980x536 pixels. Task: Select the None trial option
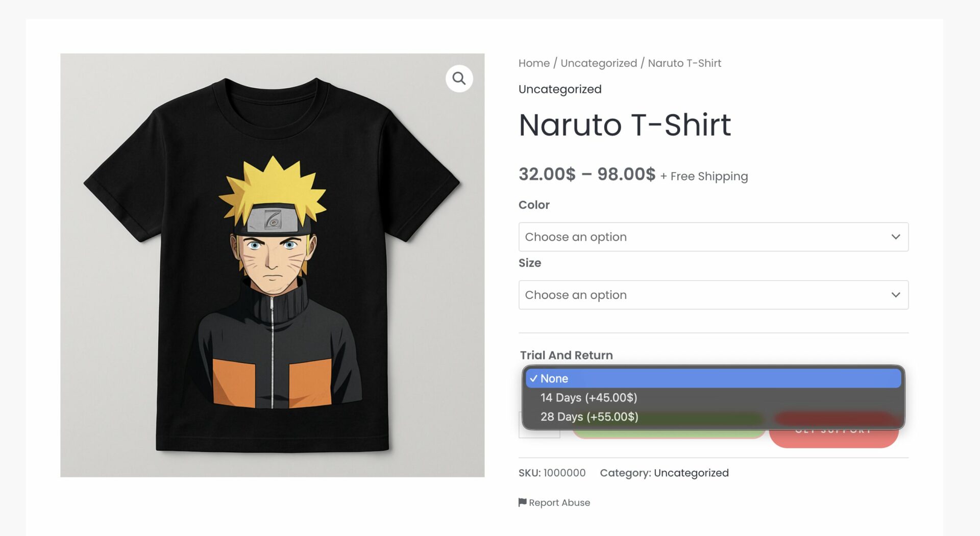(x=713, y=378)
